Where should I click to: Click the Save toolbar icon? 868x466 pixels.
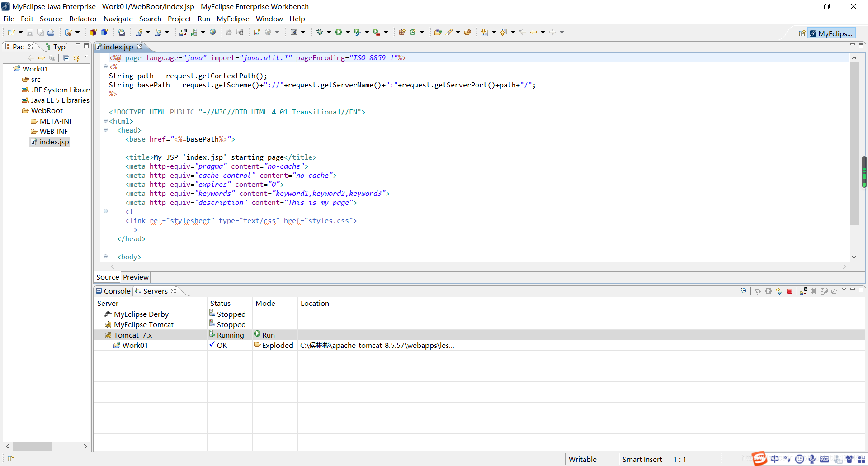[x=30, y=32]
